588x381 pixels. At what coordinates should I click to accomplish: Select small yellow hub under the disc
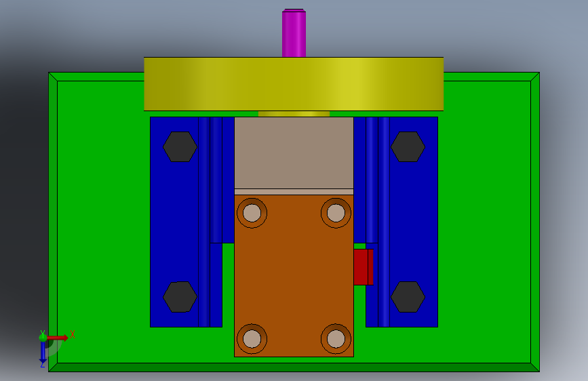point(294,114)
